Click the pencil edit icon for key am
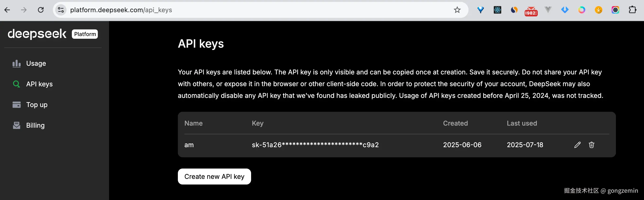The image size is (644, 200). [577, 145]
